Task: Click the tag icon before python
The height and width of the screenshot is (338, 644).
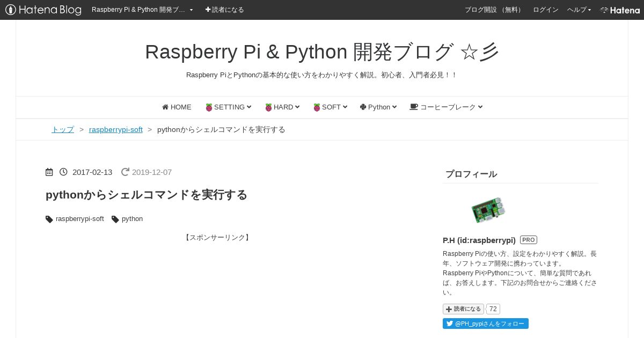Action: pos(115,219)
